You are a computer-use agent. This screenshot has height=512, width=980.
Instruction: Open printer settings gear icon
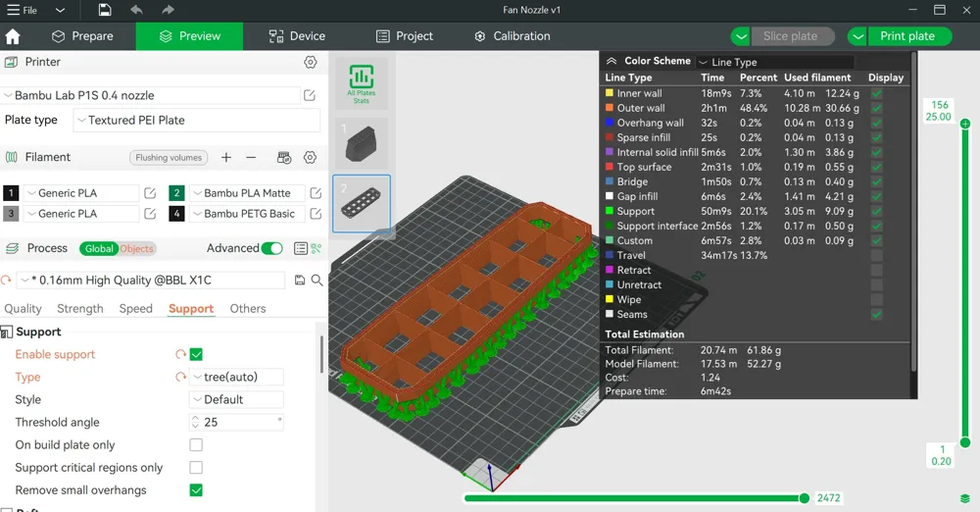(x=310, y=62)
